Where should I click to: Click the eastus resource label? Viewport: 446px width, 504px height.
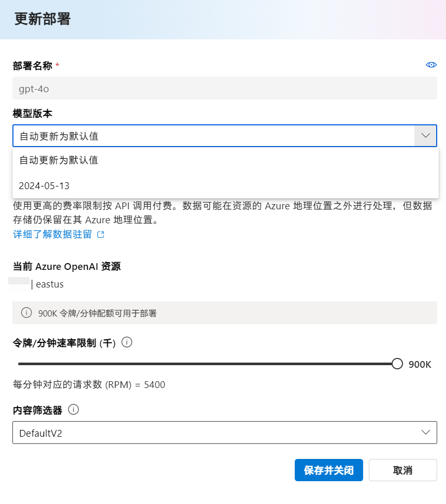pos(50,284)
